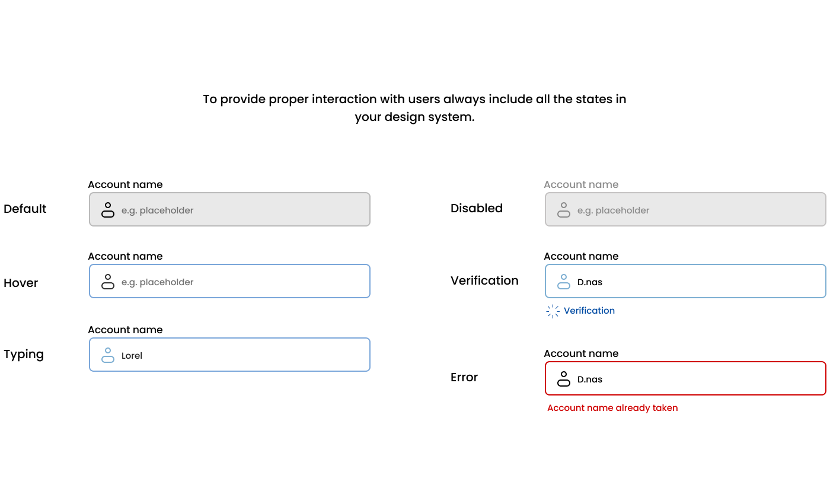Click the 'Account name already taken' error message

click(x=612, y=408)
